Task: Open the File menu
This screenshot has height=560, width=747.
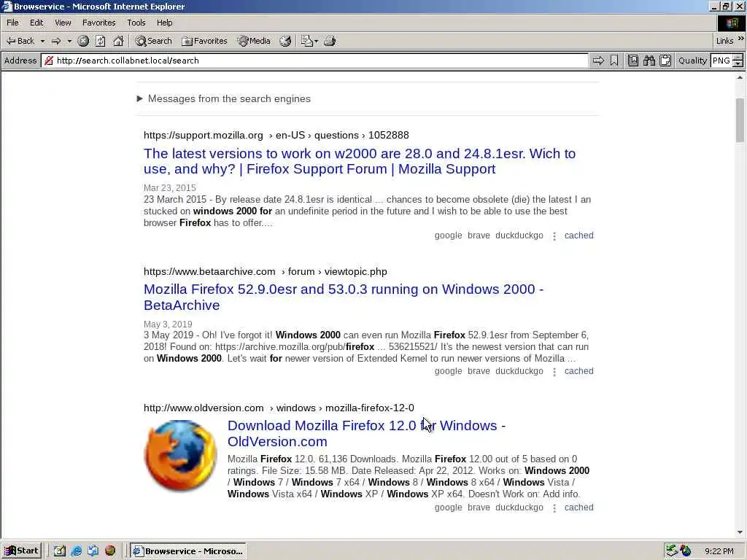Action: (x=12, y=23)
